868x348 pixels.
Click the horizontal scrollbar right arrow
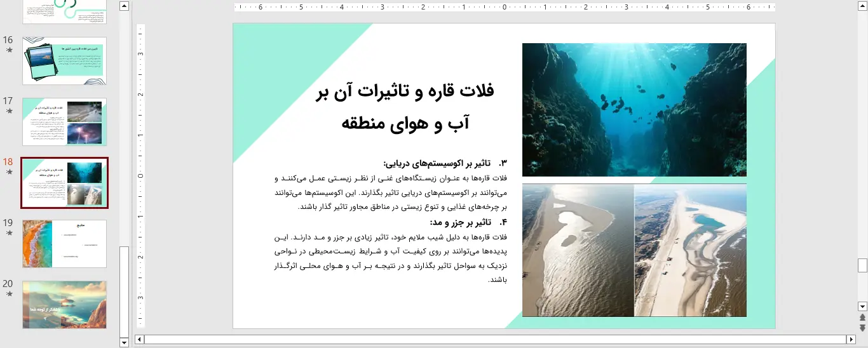(x=851, y=340)
